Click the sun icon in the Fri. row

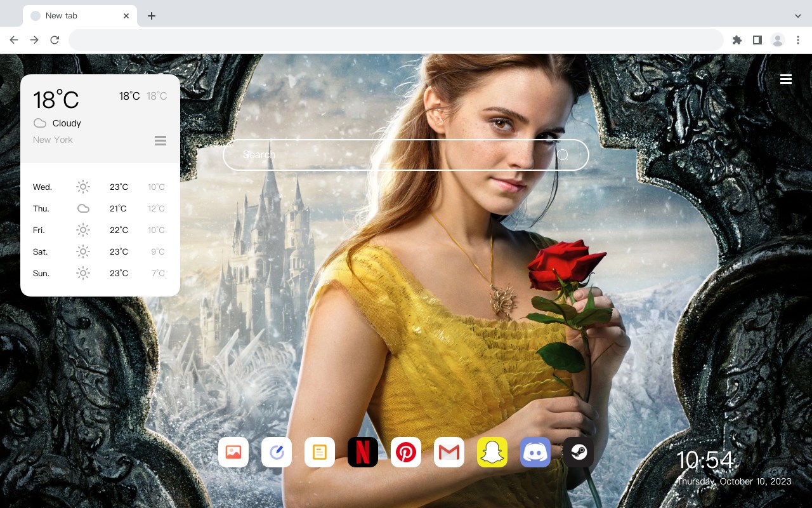coord(83,230)
